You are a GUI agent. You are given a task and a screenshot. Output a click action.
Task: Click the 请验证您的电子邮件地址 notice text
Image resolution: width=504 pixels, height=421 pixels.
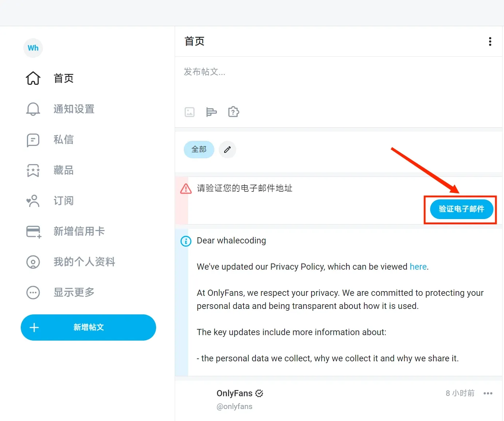pyautogui.click(x=245, y=188)
